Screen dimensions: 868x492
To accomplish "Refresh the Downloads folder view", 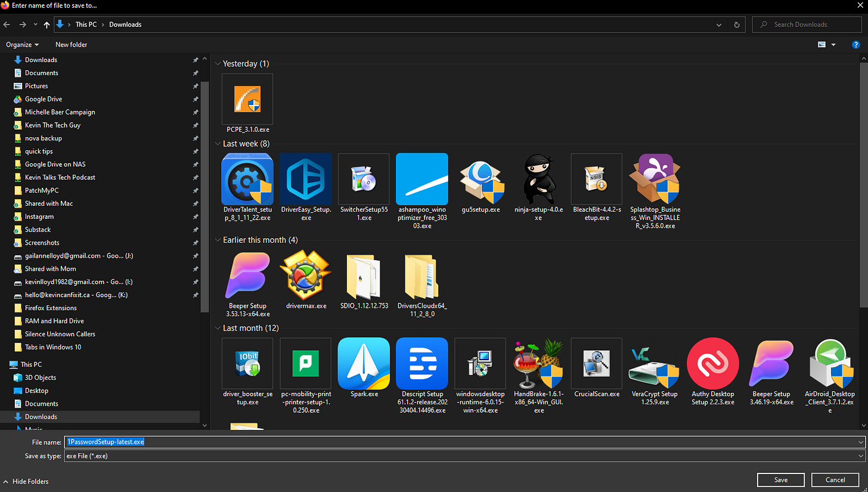I will [x=737, y=24].
